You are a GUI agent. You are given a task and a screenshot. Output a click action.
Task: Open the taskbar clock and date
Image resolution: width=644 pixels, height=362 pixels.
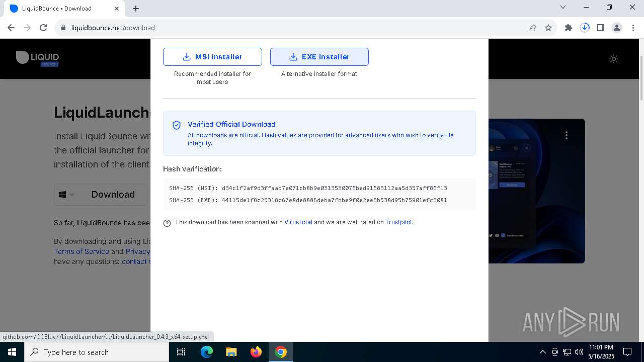coord(601,352)
